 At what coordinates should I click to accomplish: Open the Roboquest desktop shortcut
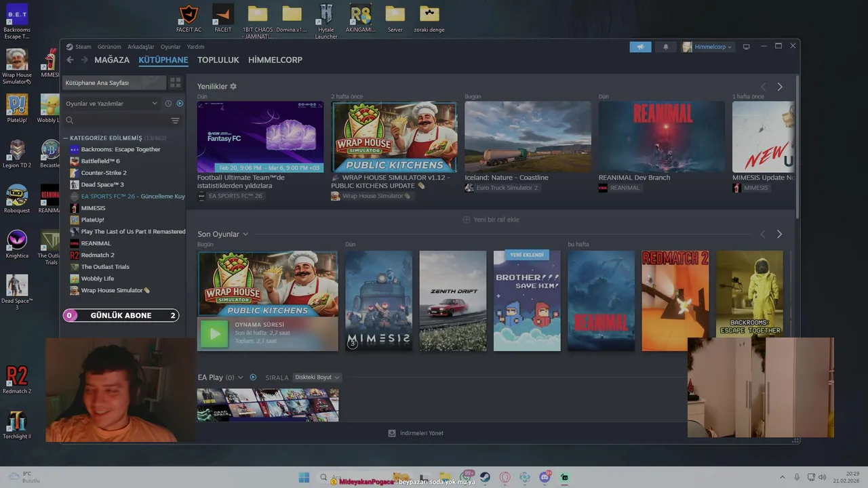[17, 199]
